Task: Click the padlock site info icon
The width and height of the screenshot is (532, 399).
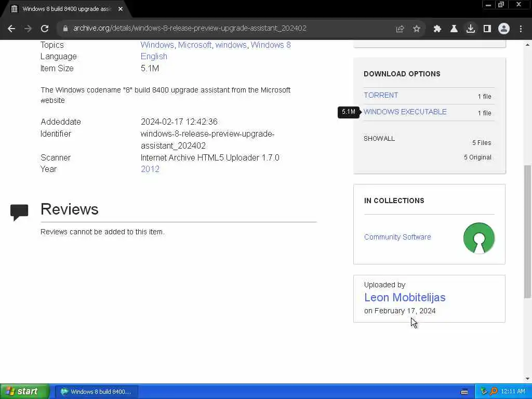Action: click(x=65, y=29)
